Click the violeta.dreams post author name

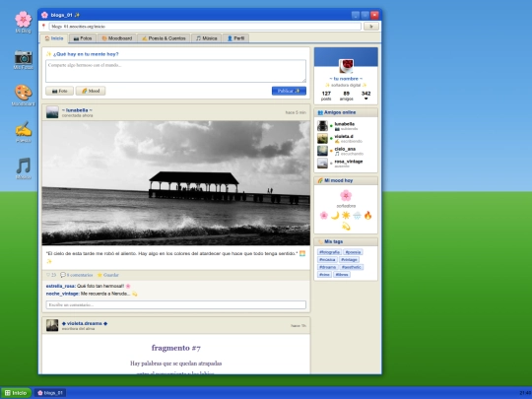tap(85, 323)
